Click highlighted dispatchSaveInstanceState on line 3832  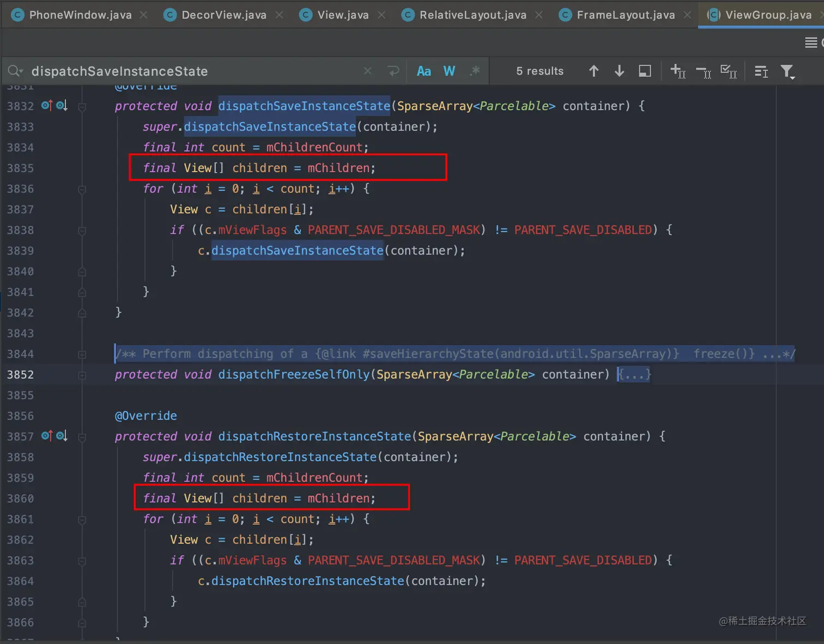click(x=304, y=106)
